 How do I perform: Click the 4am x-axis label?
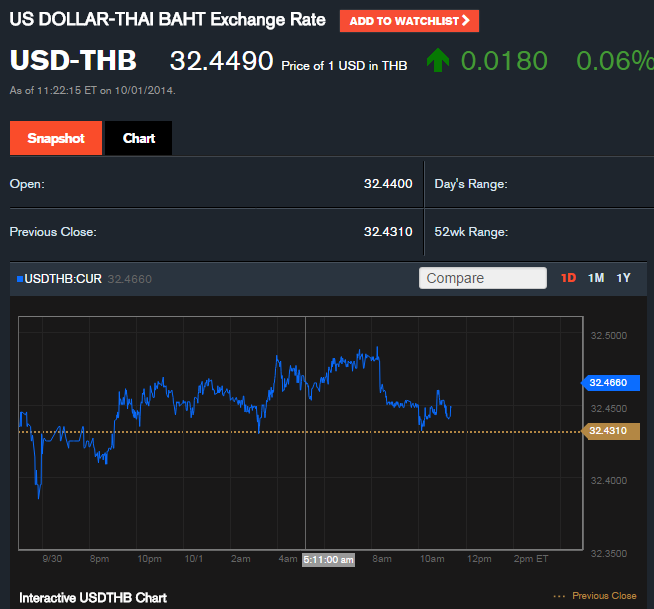(288, 559)
